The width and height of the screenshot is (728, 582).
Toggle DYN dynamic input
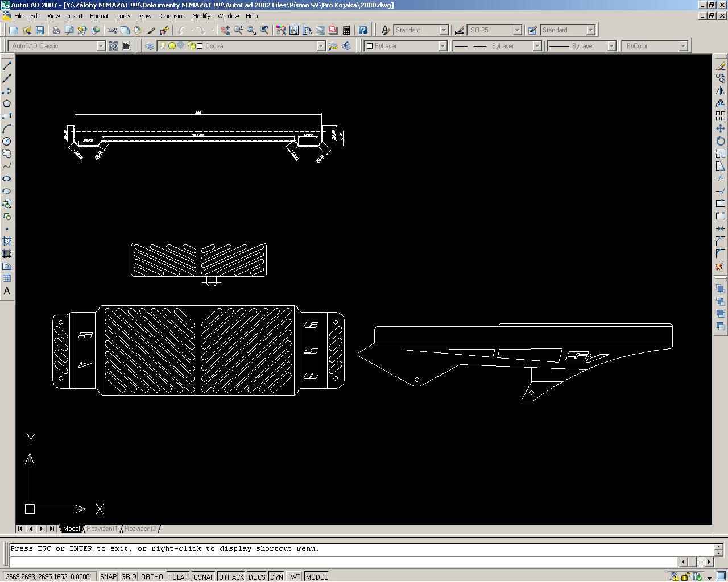pos(276,576)
